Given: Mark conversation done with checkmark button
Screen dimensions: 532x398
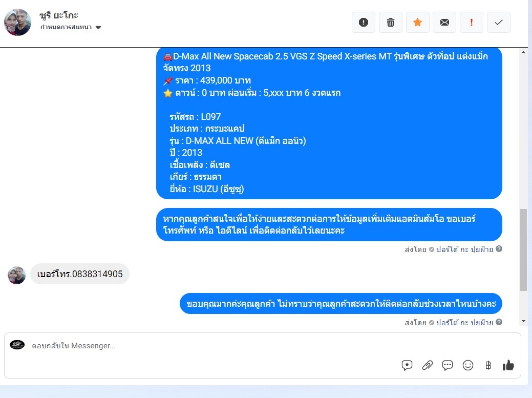Looking at the screenshot, I should 498,23.
